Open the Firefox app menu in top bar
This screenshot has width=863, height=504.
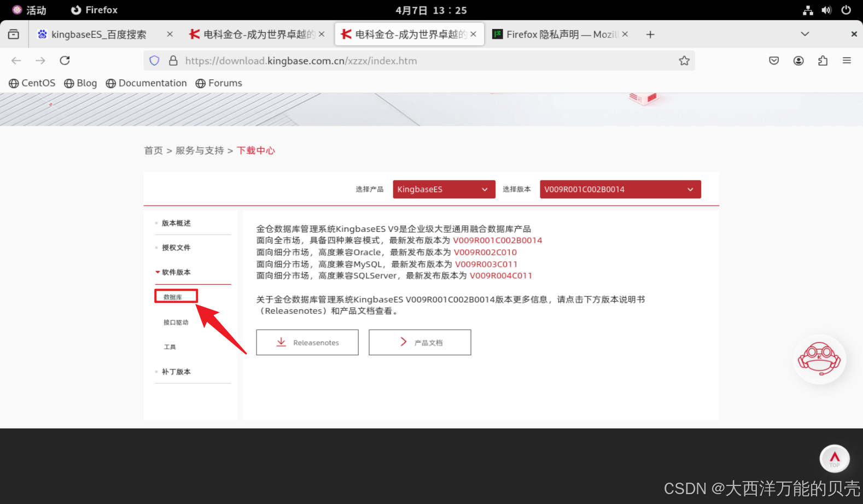pos(95,10)
